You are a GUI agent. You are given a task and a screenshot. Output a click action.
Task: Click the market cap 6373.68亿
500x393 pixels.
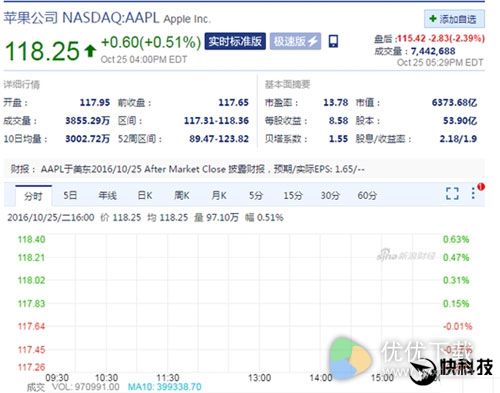click(x=454, y=103)
